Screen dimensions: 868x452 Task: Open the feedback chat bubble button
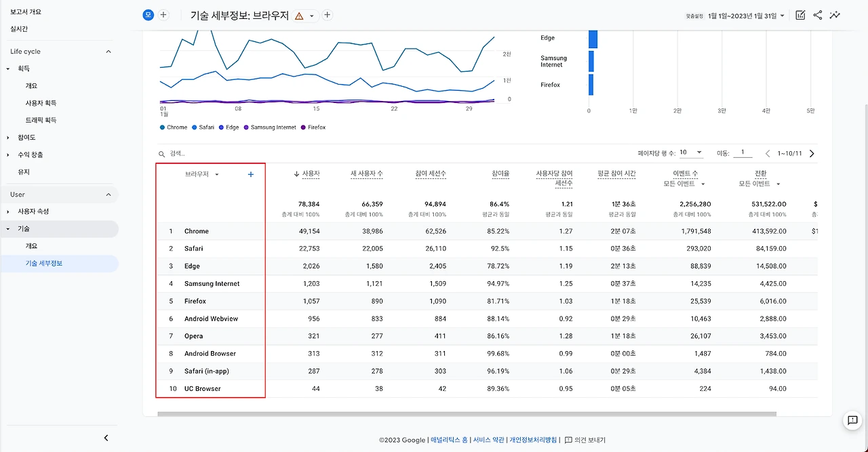[x=852, y=420]
